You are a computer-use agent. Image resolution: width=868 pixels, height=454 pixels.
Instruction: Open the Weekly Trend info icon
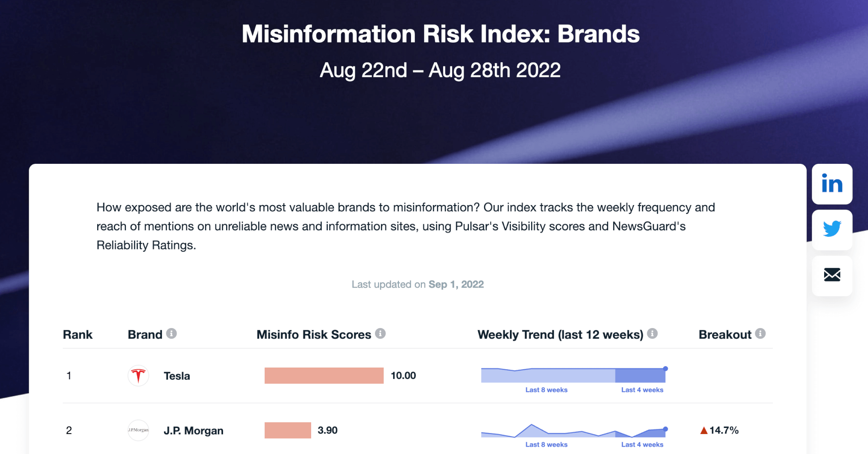point(652,334)
